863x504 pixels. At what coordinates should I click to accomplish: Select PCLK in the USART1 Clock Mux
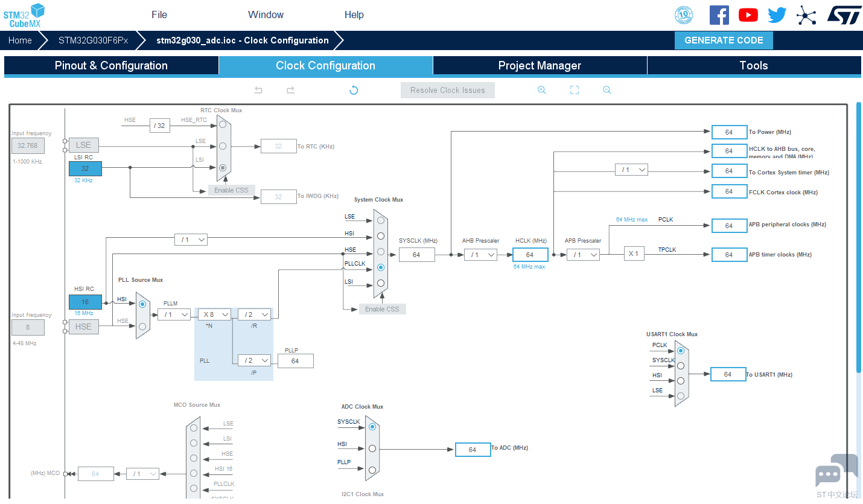point(681,350)
